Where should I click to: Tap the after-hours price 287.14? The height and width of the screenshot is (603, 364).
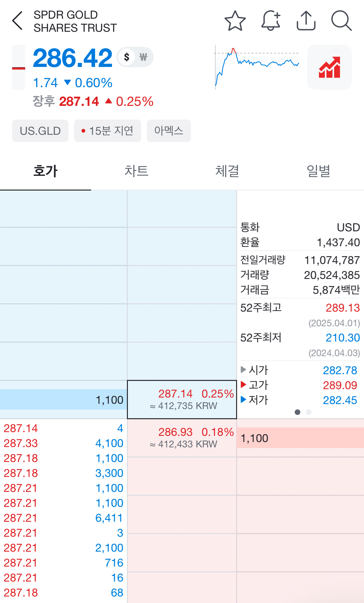click(79, 101)
